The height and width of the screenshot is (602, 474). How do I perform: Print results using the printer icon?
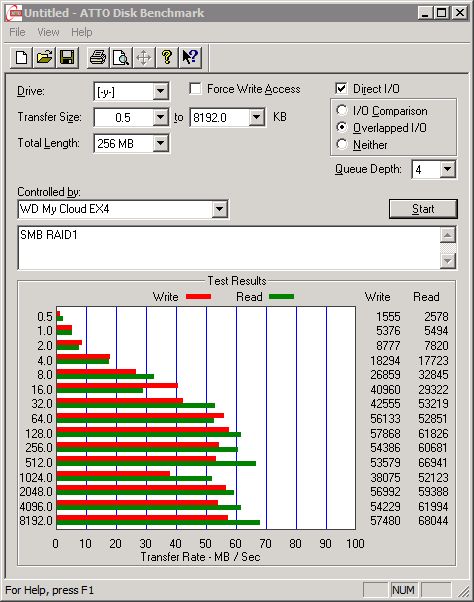click(x=98, y=58)
